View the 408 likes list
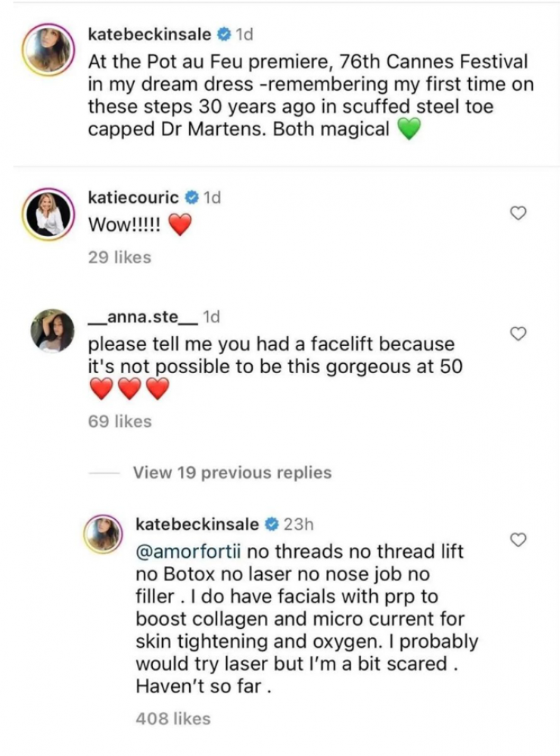This screenshot has height=756, width=560. 172,719
